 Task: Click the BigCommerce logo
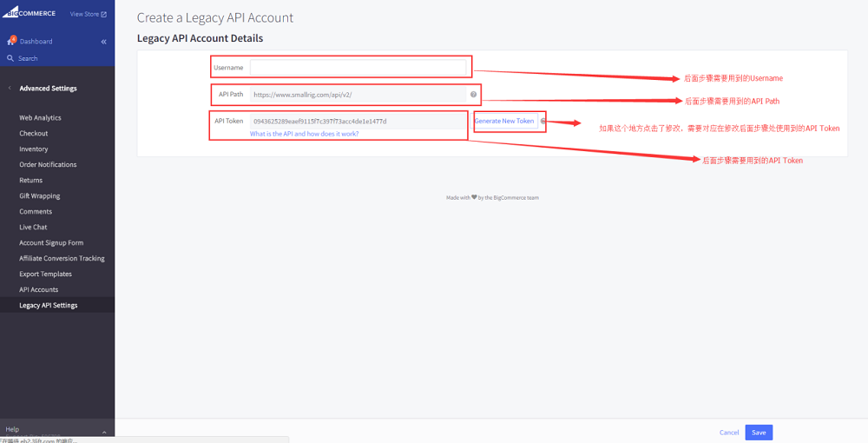[x=30, y=13]
